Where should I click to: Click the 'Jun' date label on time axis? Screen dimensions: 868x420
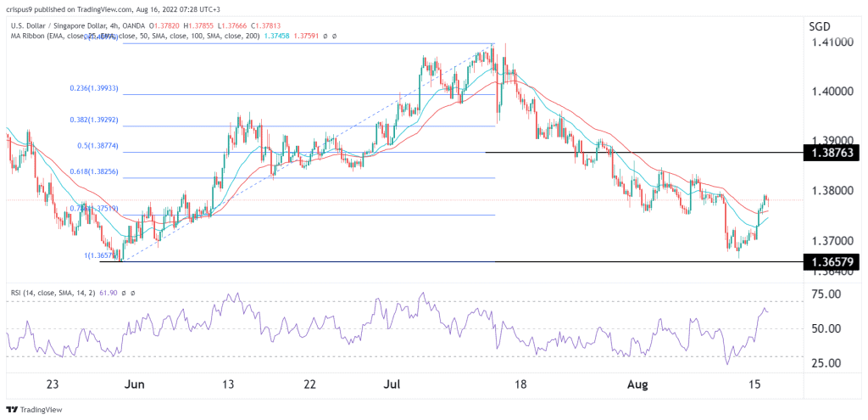[136, 384]
